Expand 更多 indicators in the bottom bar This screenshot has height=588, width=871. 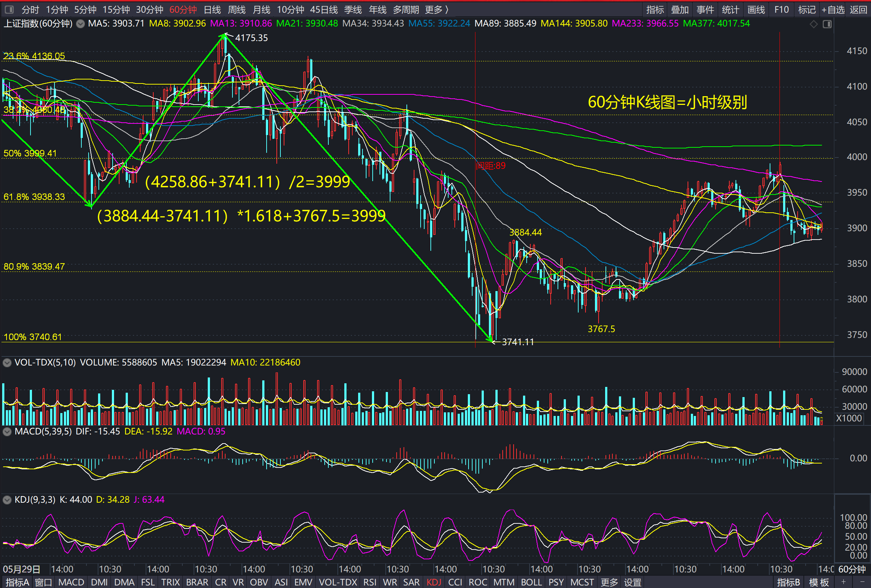tap(609, 582)
